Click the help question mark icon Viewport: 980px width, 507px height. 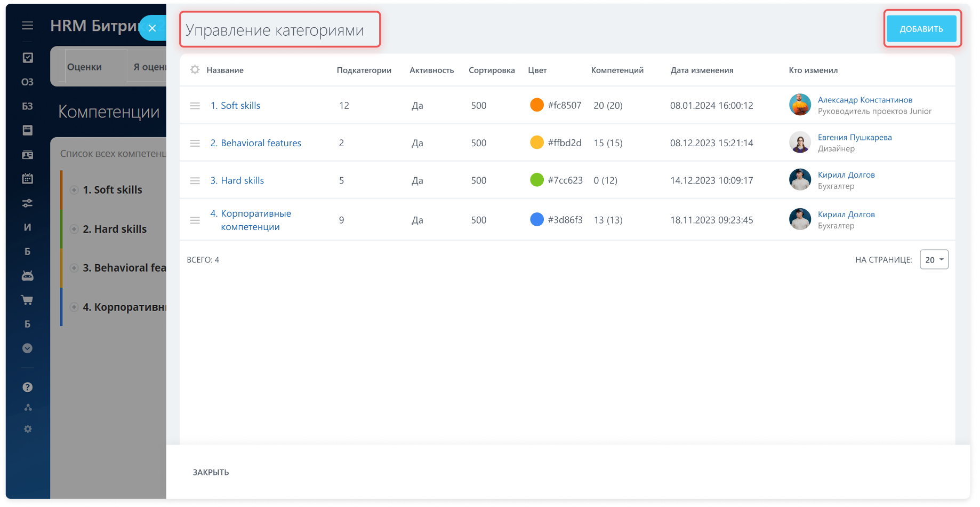(x=28, y=387)
